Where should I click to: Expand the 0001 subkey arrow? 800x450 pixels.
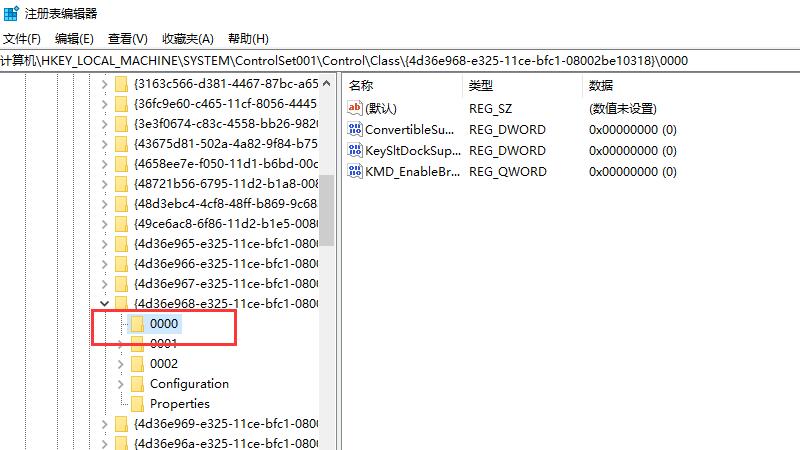coord(121,344)
